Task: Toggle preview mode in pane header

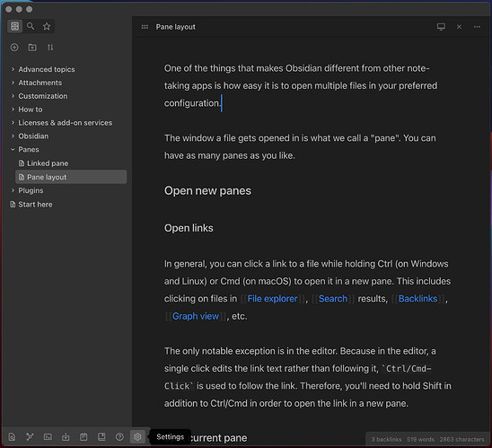Action: (x=441, y=27)
